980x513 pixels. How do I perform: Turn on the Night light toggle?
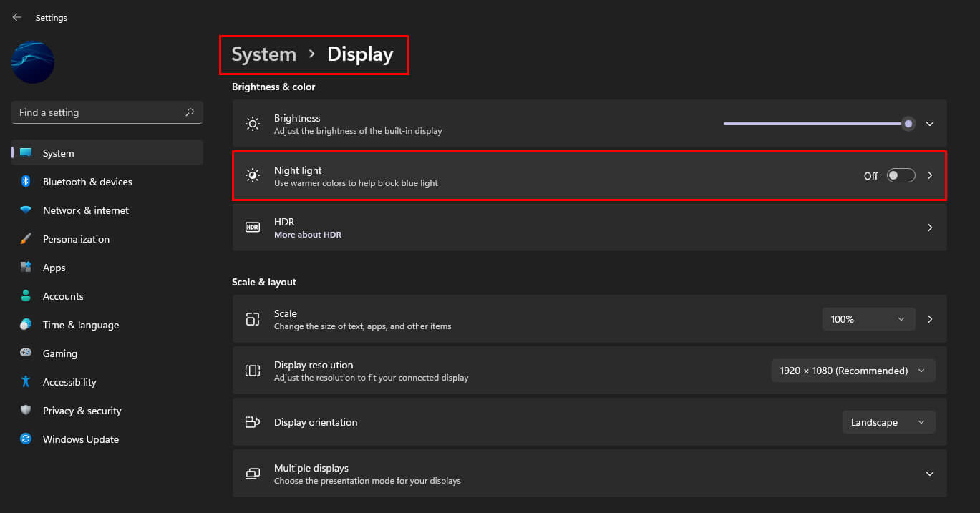(x=901, y=175)
